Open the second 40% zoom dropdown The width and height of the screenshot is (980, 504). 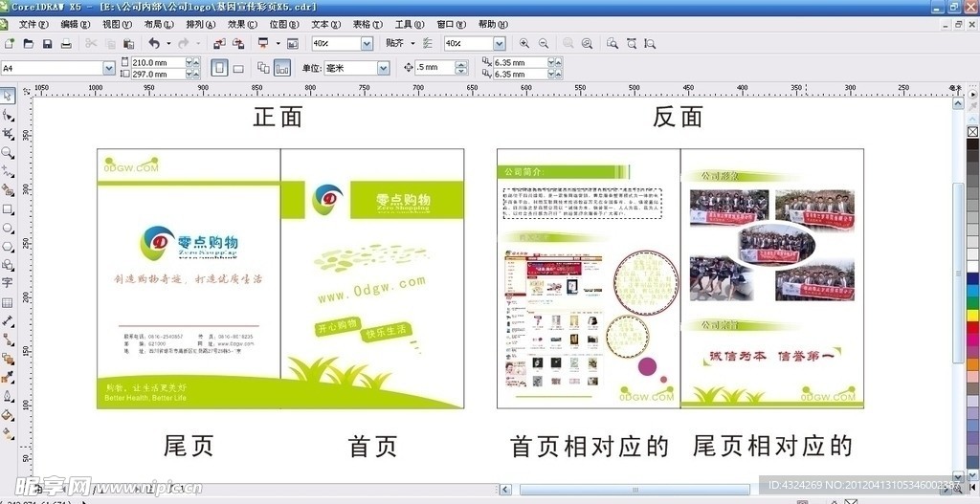499,43
